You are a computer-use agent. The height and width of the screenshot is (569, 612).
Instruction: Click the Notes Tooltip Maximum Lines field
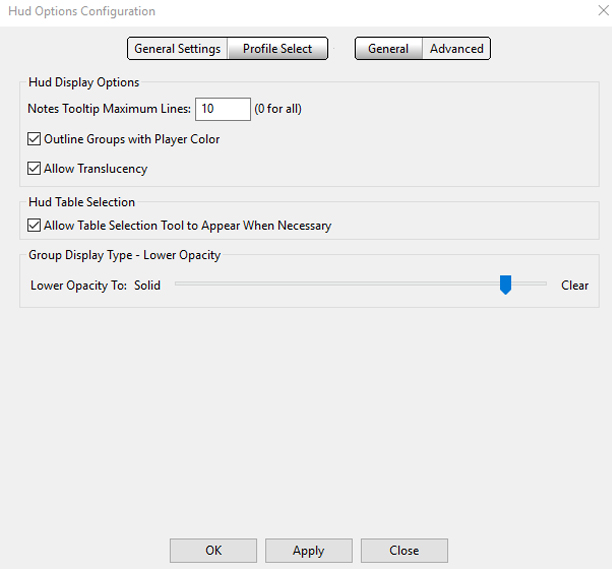[223, 109]
